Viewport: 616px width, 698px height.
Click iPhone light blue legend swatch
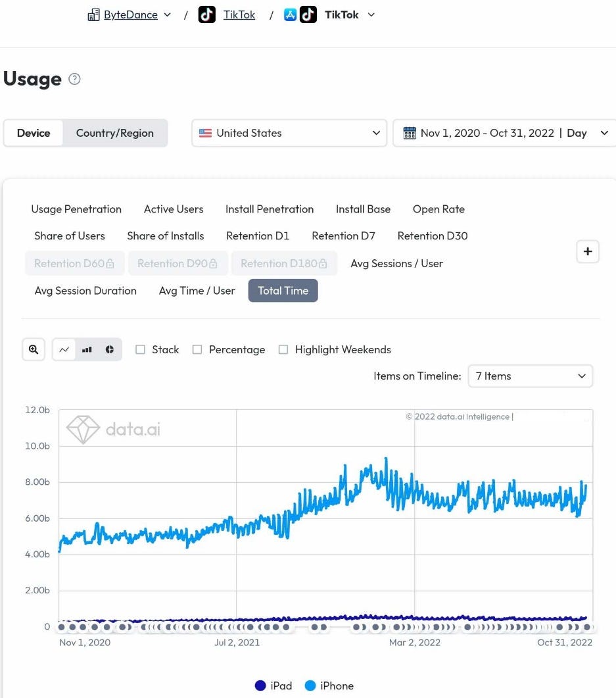(x=310, y=686)
